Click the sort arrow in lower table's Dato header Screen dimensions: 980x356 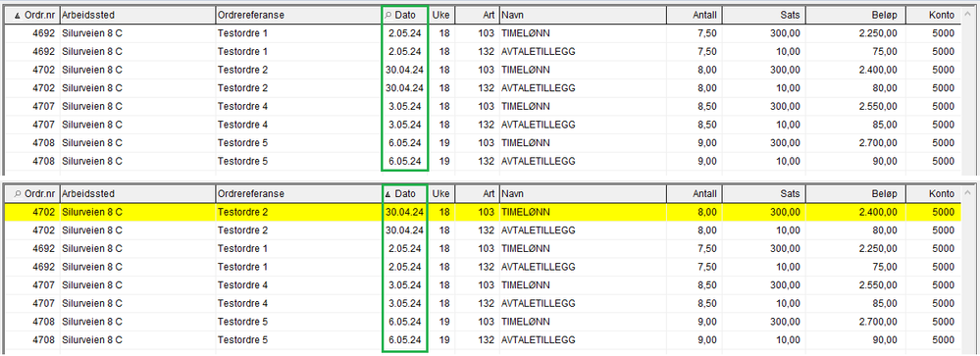[x=388, y=193]
